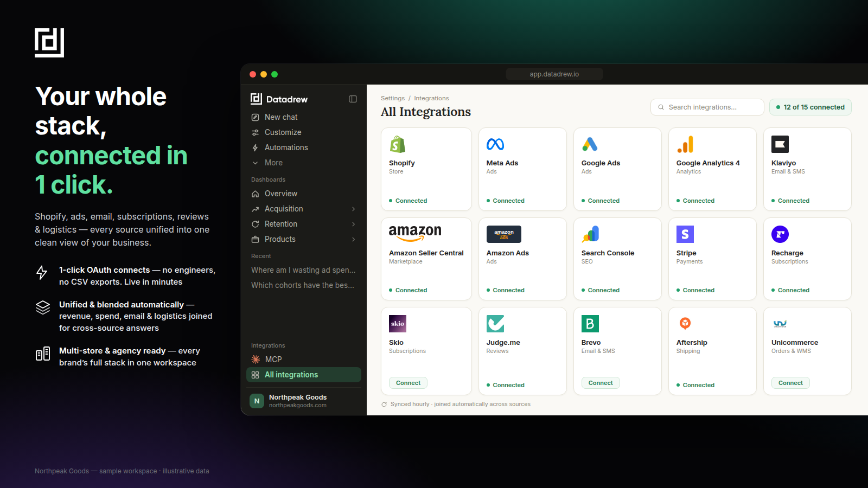Click the Northpeak Goods avatar badge
Screen dimensions: 868x488
coord(257,401)
